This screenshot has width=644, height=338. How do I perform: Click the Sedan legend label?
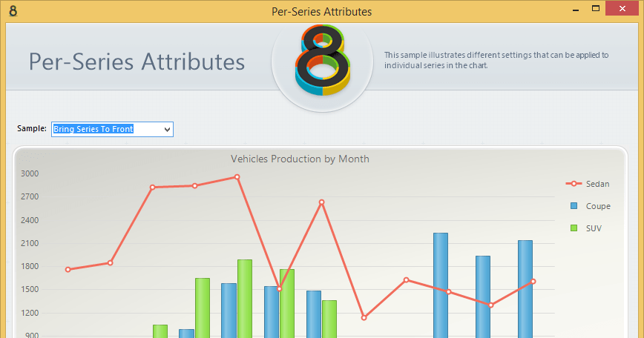pos(597,184)
